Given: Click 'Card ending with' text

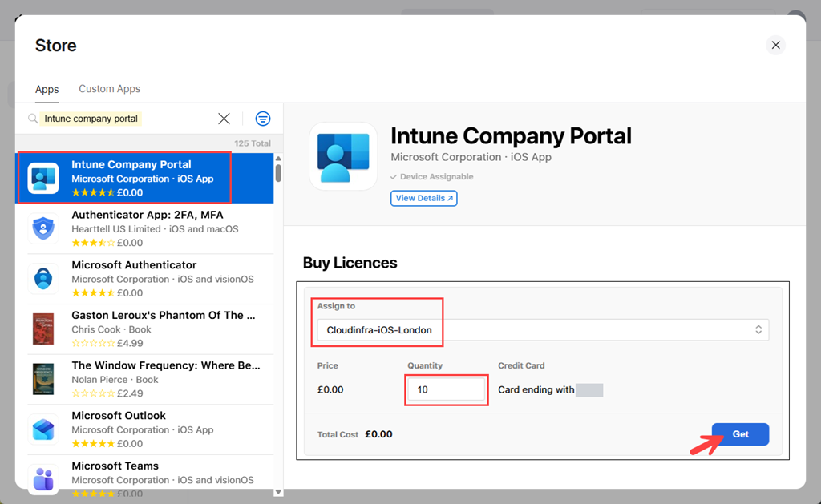Looking at the screenshot, I should [536, 390].
